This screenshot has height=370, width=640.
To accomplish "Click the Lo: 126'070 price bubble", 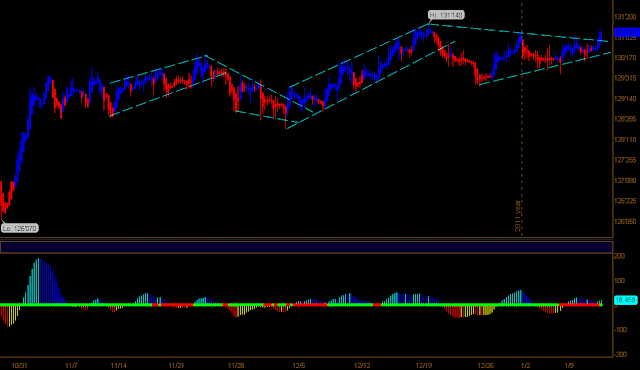I will point(20,228).
